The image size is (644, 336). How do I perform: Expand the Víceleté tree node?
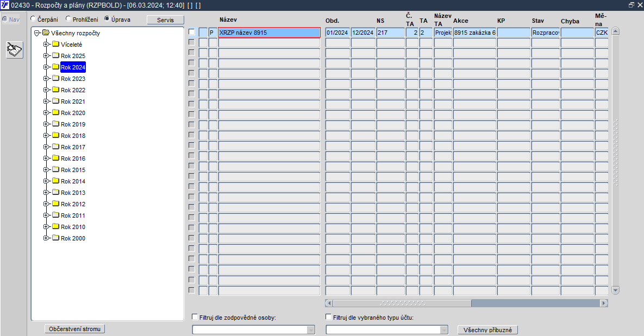46,45
